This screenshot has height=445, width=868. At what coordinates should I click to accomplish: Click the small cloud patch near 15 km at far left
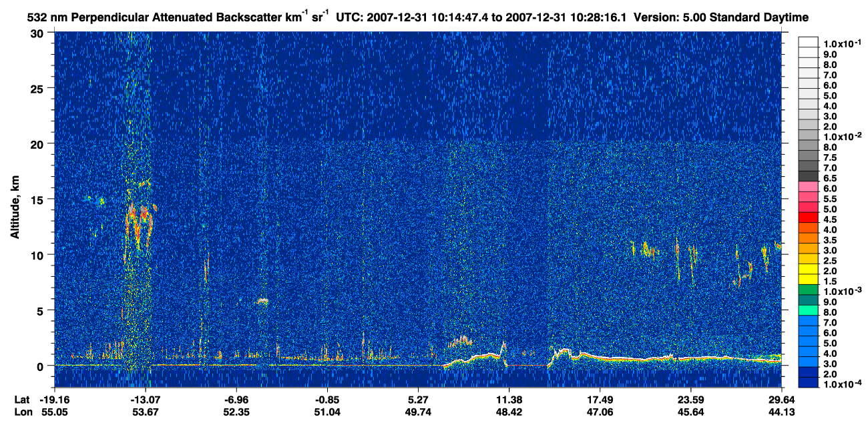pos(93,199)
